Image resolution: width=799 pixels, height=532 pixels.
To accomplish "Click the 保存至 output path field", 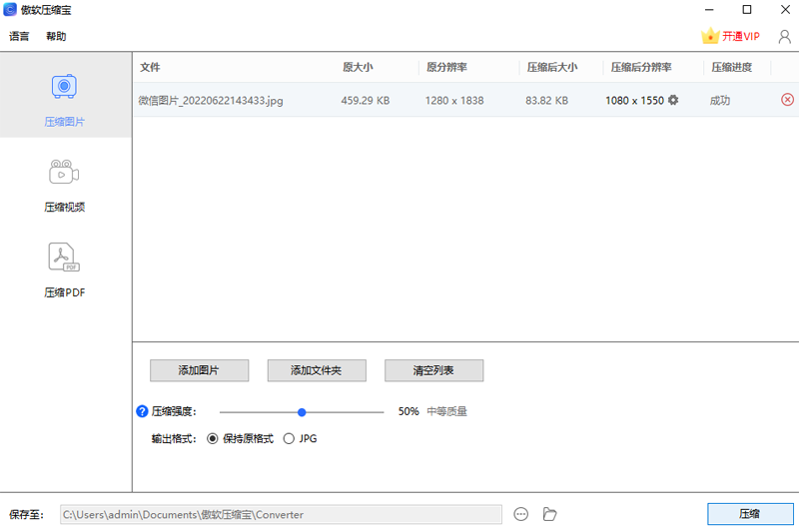I will point(281,514).
